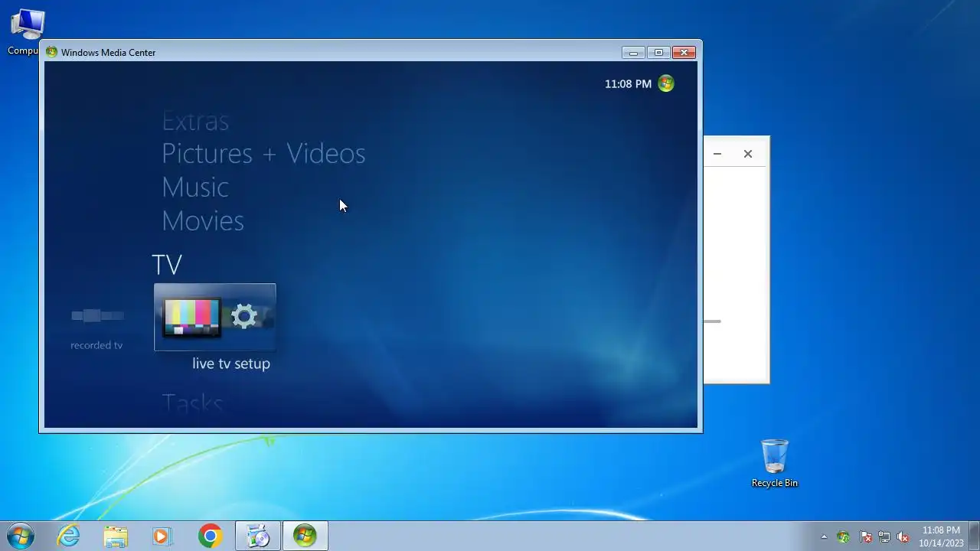980x551 pixels.
Task: Open Windows Explorer from the taskbar
Action: tap(116, 536)
